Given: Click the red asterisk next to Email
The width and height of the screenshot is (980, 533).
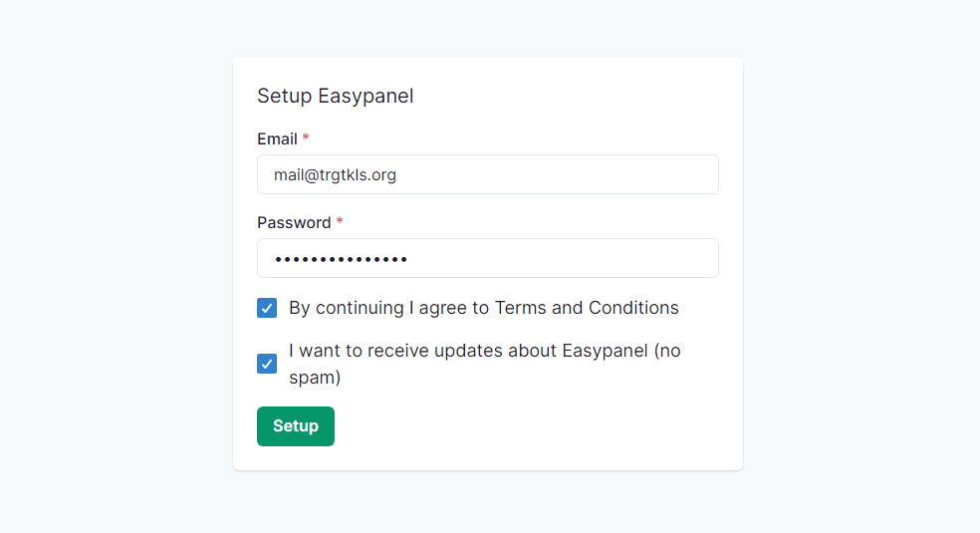Looking at the screenshot, I should 306,138.
